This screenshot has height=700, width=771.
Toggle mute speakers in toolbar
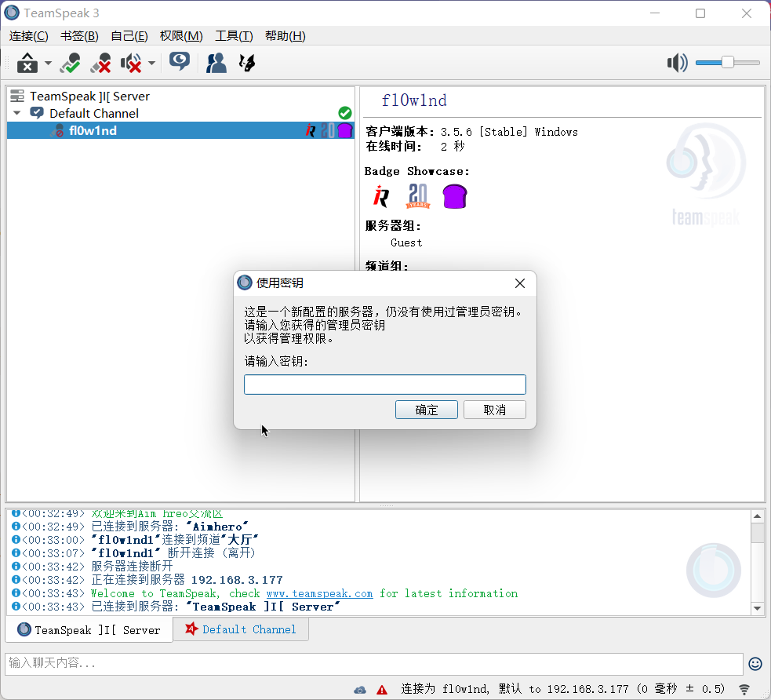[x=131, y=63]
